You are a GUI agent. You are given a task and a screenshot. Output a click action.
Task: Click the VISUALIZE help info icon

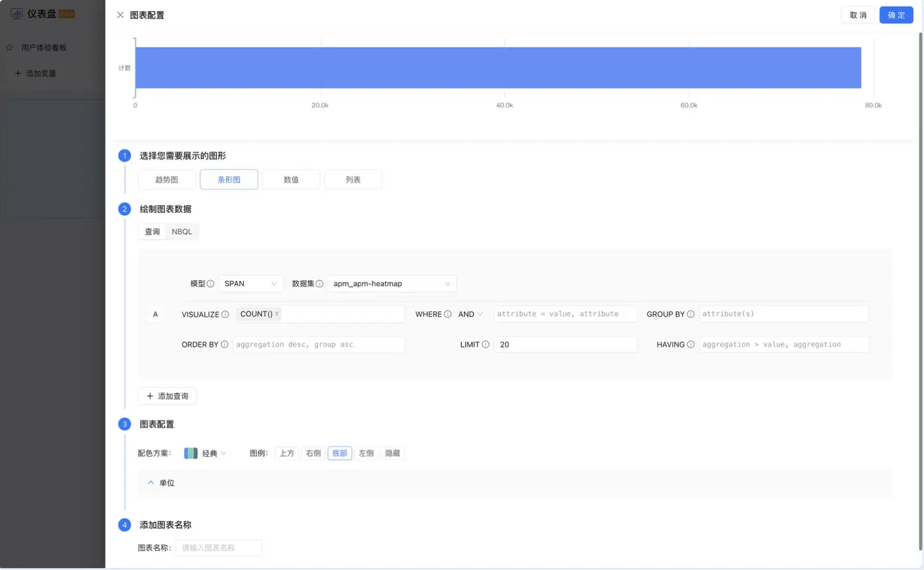(225, 314)
